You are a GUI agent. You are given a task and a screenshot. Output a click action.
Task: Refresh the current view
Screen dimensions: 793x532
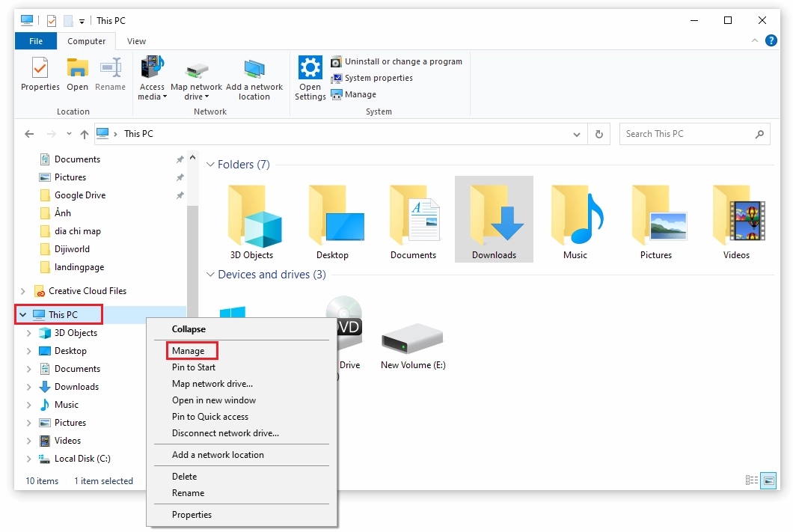point(598,134)
